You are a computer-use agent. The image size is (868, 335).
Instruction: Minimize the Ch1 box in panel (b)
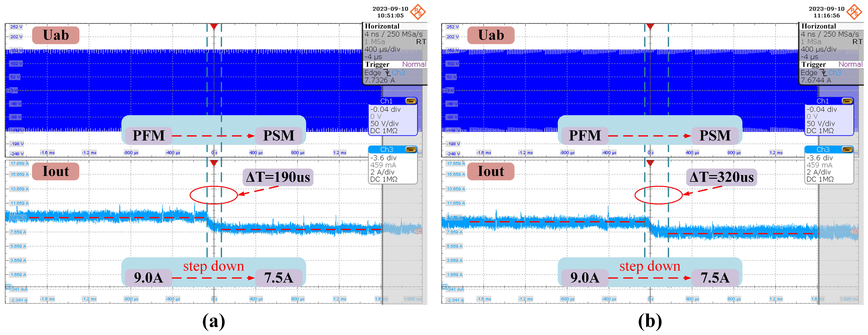point(847,101)
